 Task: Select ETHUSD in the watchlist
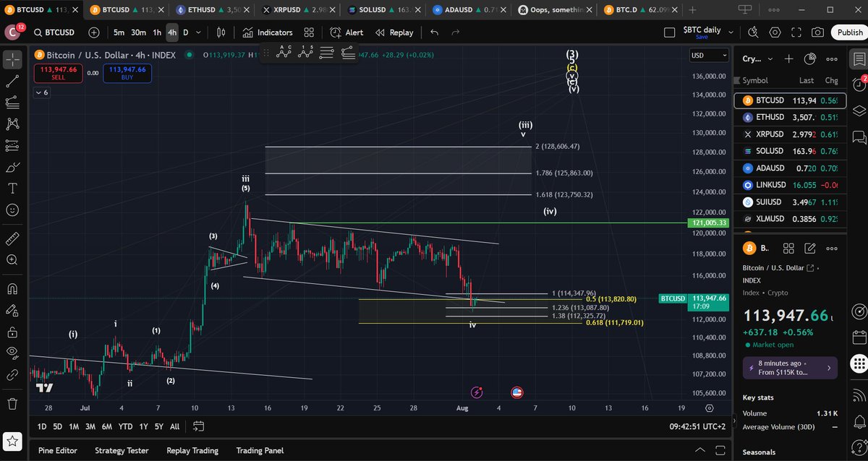click(788, 117)
